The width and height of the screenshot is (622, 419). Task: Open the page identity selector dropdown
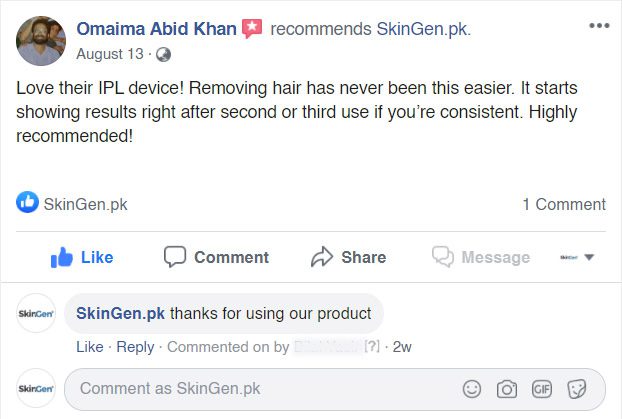[578, 257]
